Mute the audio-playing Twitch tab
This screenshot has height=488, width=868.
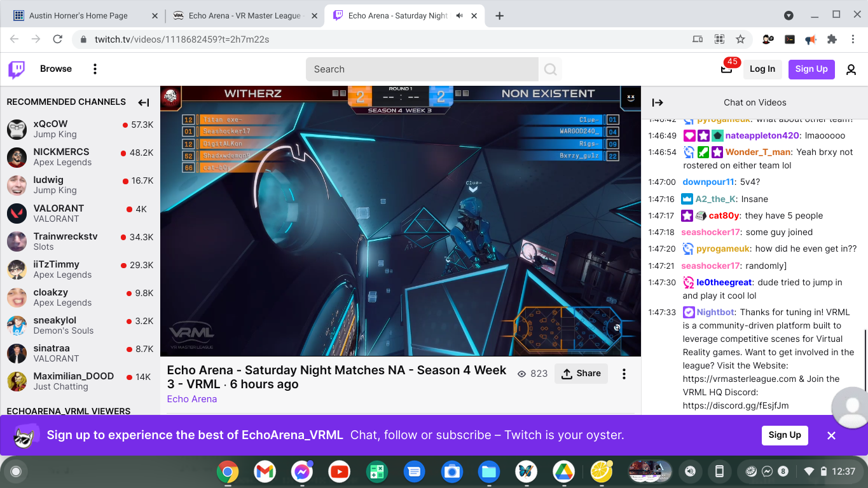pyautogui.click(x=460, y=16)
